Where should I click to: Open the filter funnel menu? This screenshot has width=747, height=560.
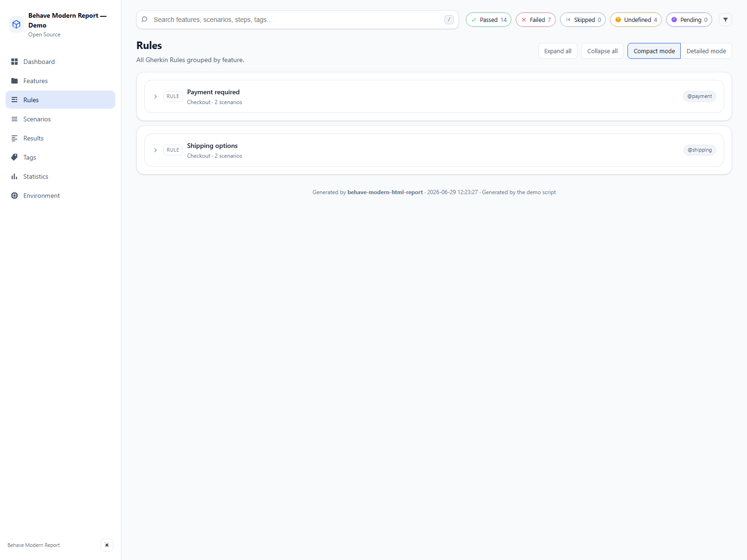click(x=726, y=20)
